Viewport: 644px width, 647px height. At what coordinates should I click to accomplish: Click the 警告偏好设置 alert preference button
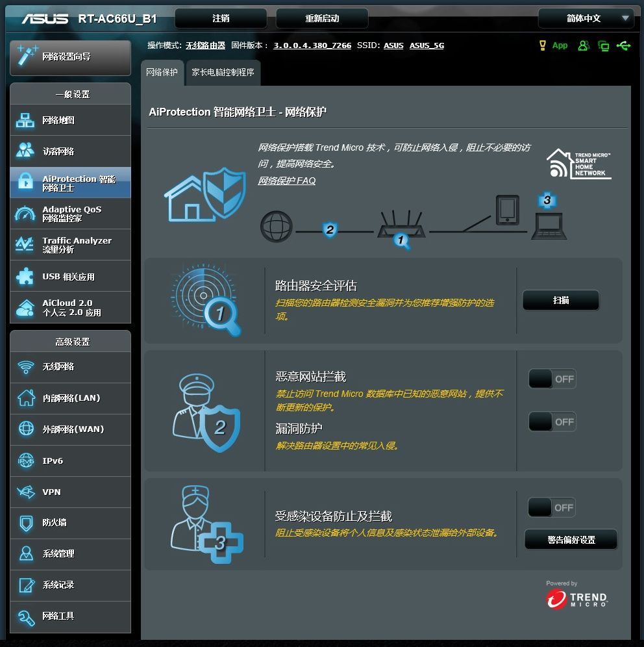[x=571, y=540]
